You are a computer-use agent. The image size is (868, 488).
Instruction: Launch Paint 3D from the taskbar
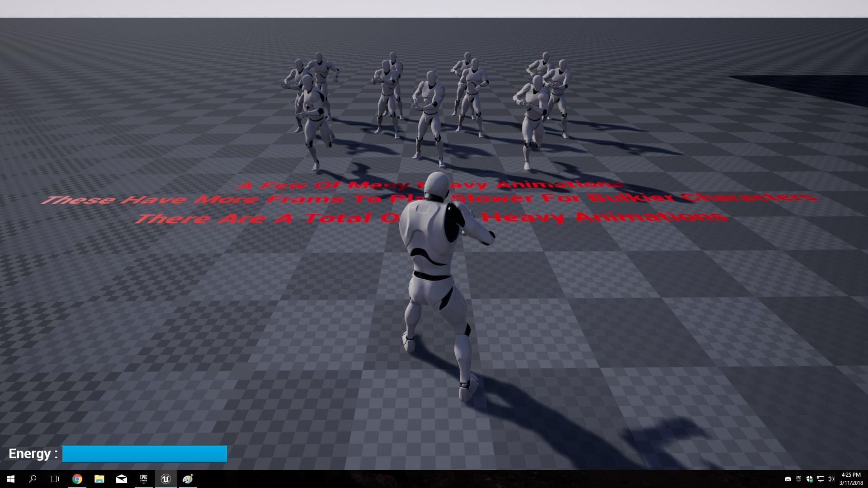[x=189, y=479]
